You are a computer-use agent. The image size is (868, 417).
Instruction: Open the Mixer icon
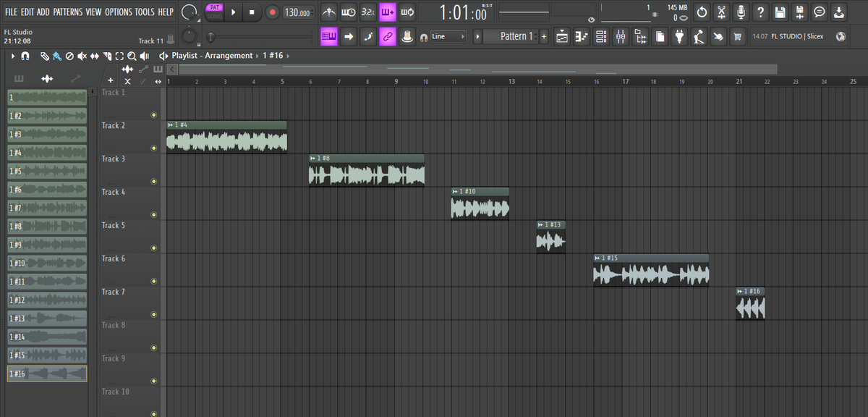click(621, 36)
